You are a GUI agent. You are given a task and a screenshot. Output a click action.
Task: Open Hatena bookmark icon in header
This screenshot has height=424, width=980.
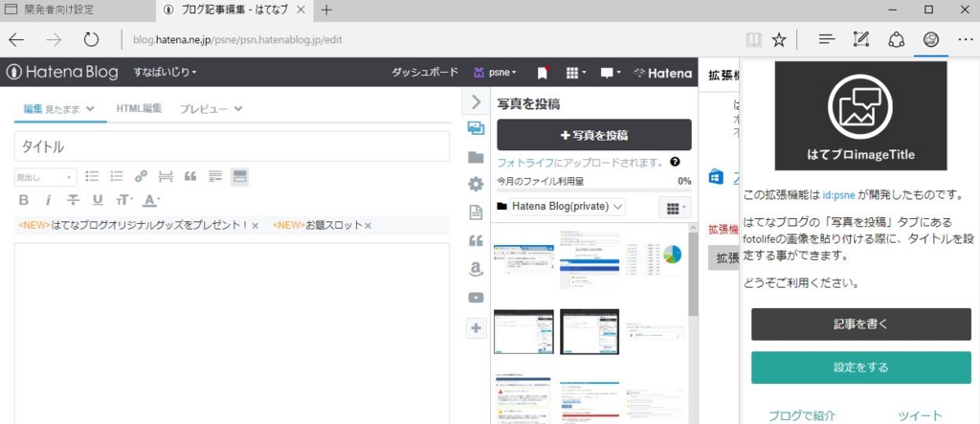(543, 73)
